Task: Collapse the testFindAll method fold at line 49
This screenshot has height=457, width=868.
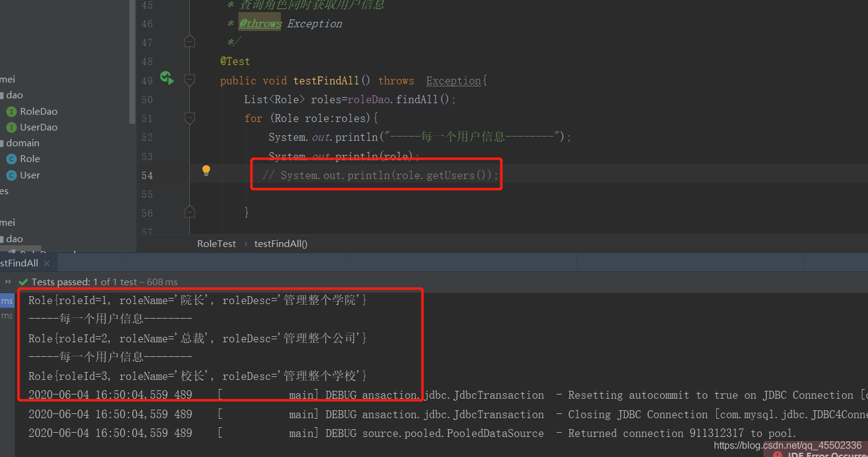Action: pyautogui.click(x=190, y=80)
